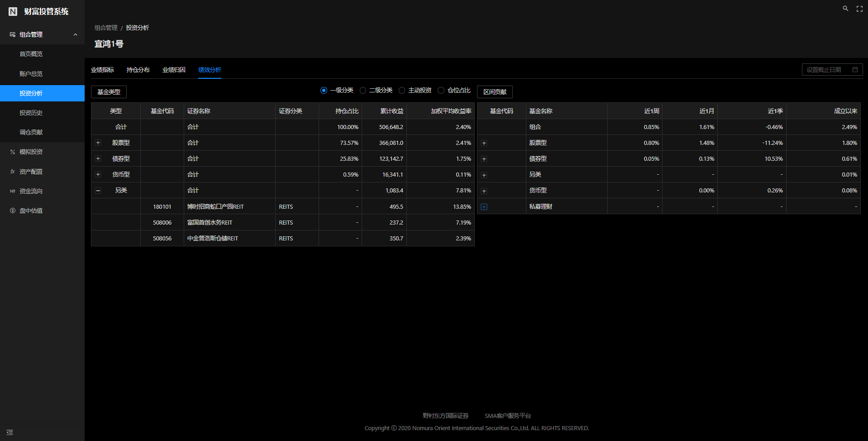Screen dimensions: 868x441
Task: Expand 私募理财 row in right table
Action: (x=484, y=207)
